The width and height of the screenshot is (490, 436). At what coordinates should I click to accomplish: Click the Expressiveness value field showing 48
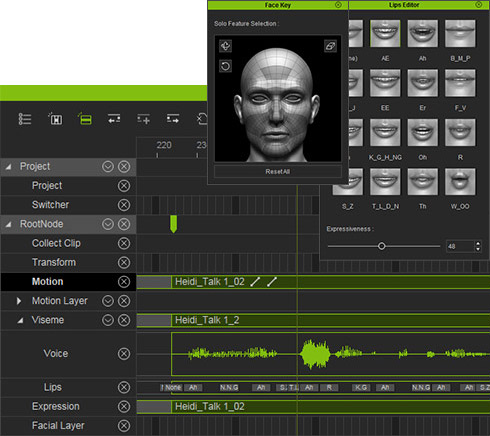pos(460,246)
